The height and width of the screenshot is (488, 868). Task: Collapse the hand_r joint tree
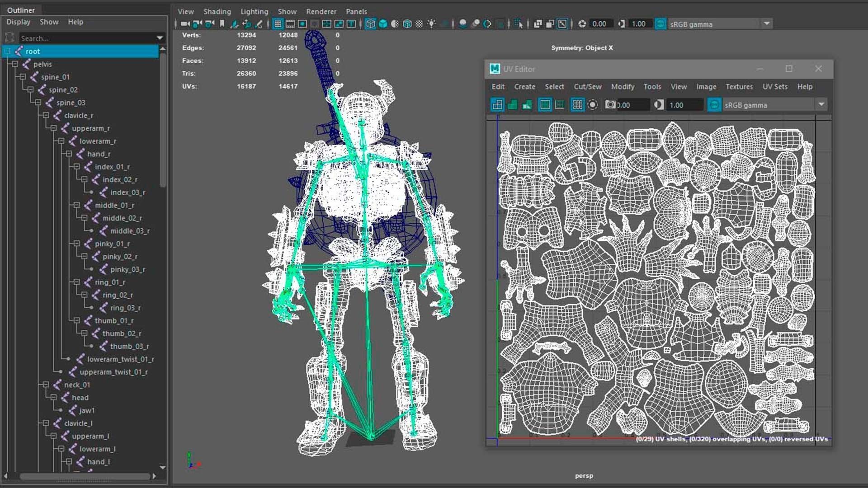(69, 154)
